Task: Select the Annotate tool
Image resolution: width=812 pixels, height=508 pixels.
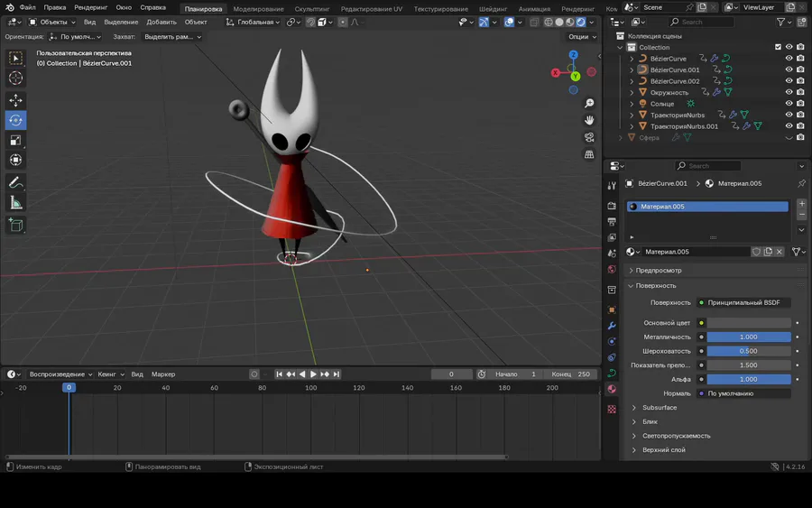Action: pos(15,183)
